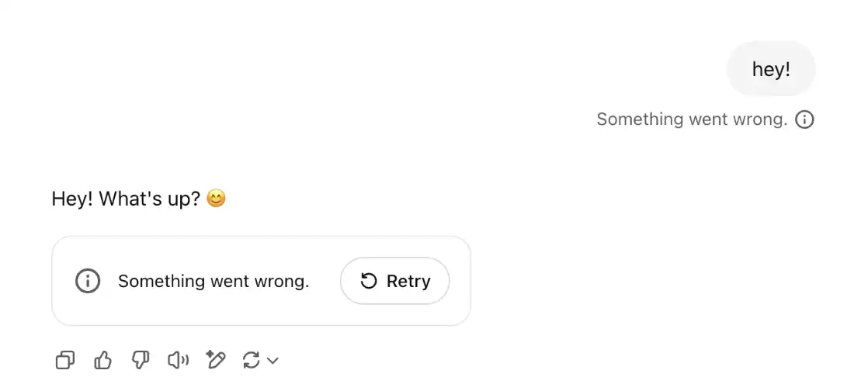Click "Something went wrong." under the user message

tap(692, 119)
